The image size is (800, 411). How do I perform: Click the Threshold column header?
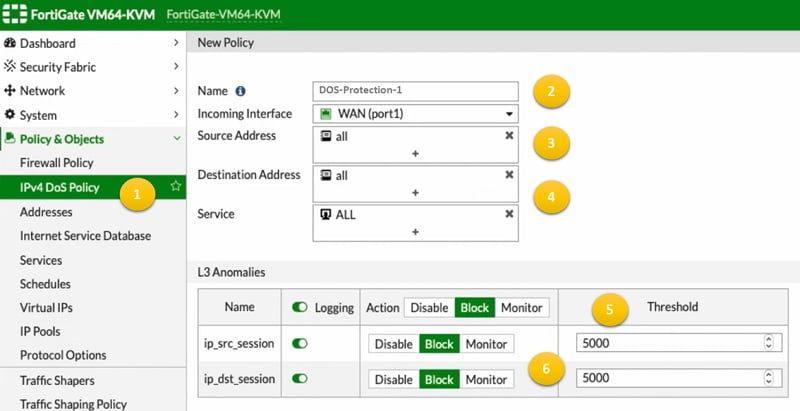[x=672, y=306]
